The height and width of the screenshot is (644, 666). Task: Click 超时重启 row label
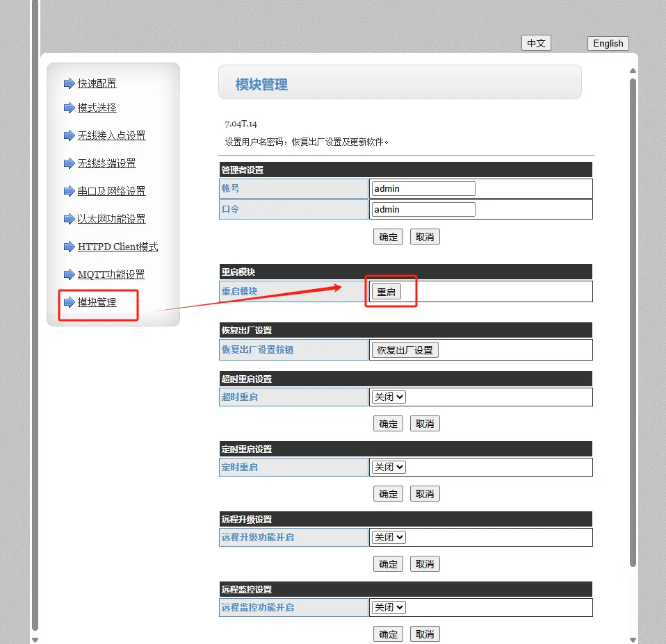(x=240, y=397)
